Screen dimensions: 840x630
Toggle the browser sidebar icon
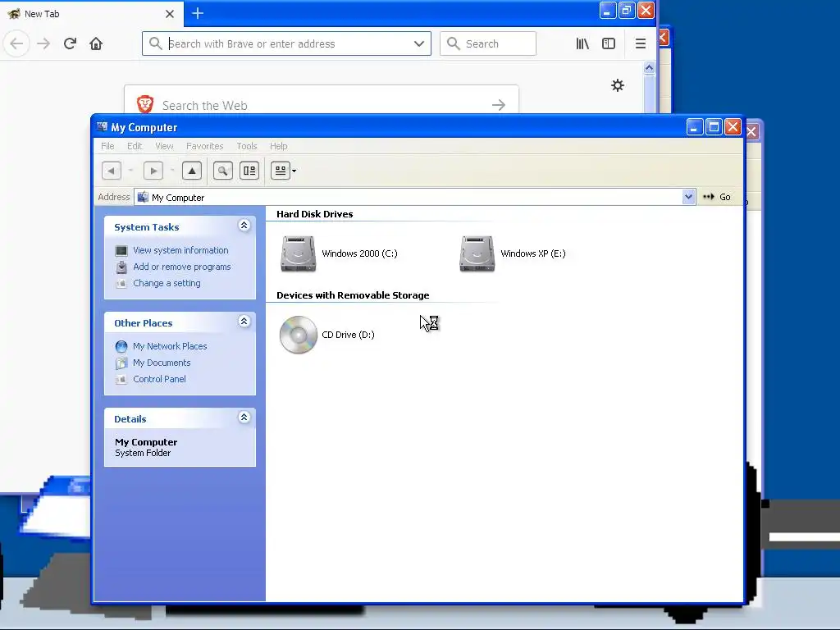click(609, 44)
